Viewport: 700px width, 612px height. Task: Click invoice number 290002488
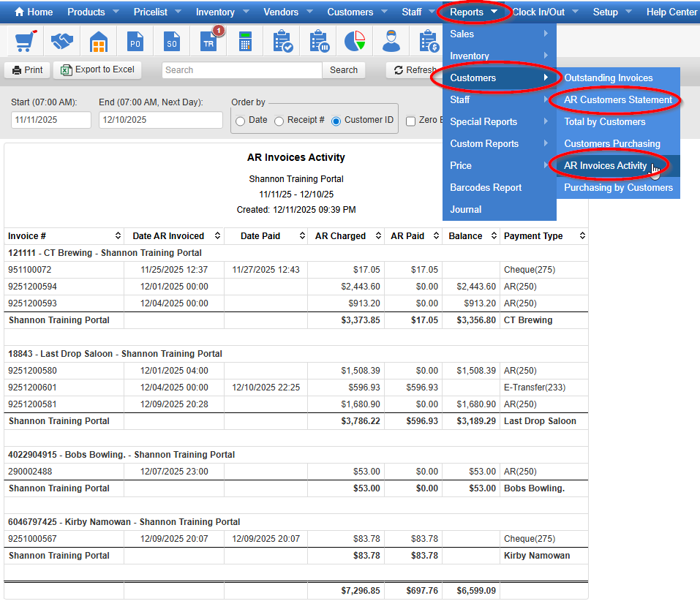(x=30, y=472)
